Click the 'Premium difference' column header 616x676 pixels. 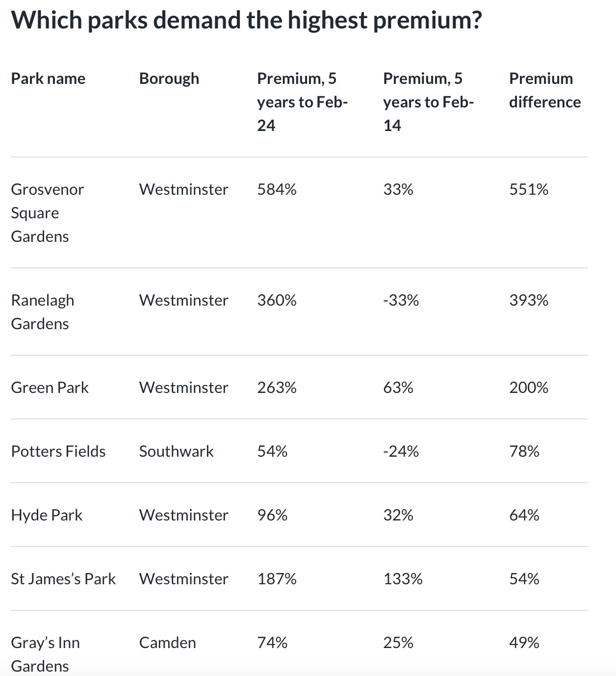click(x=544, y=90)
